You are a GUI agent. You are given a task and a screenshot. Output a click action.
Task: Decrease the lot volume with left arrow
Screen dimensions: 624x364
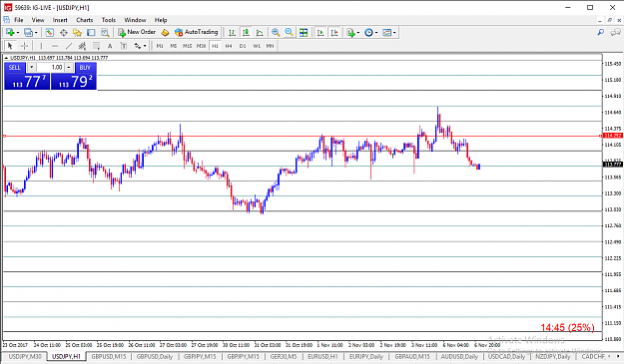point(31,68)
